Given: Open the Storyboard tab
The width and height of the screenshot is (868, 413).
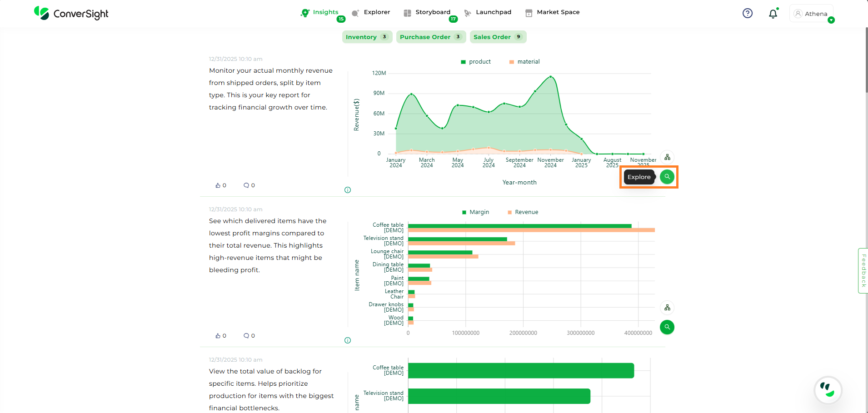Looking at the screenshot, I should tap(428, 12).
